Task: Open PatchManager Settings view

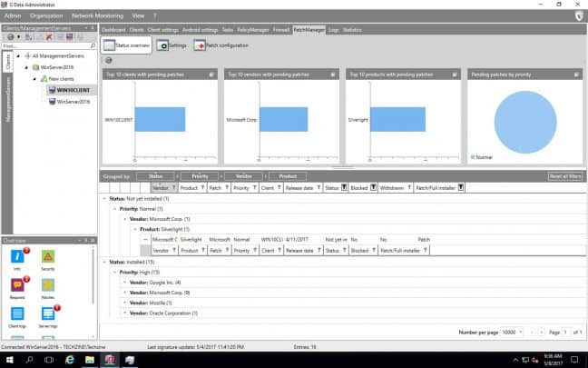Action: (171, 45)
